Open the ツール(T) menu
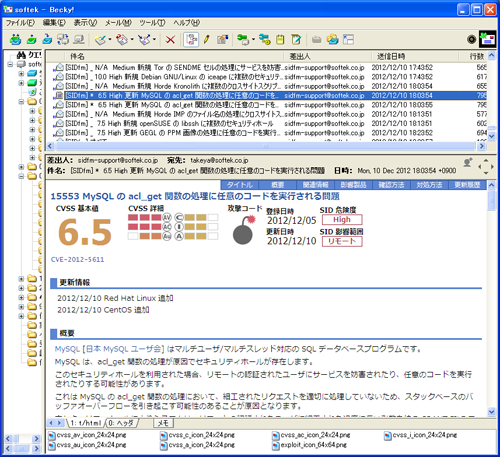Image resolution: width=500 pixels, height=457 pixels. coord(152,23)
